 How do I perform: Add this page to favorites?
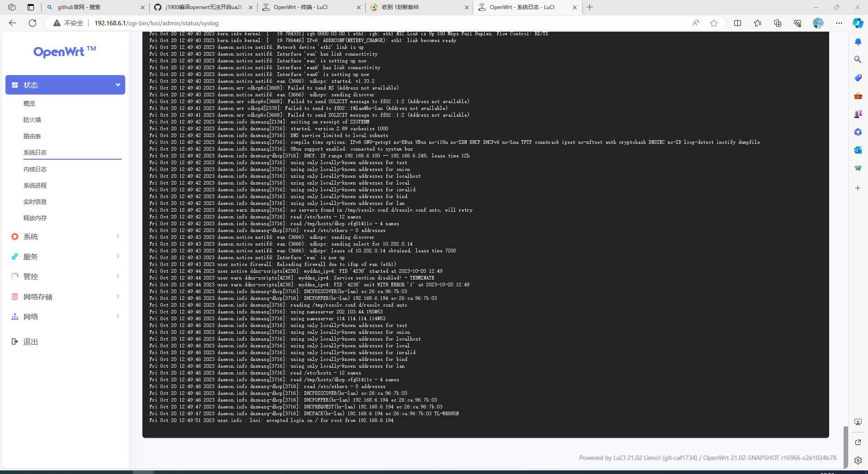pyautogui.click(x=714, y=23)
